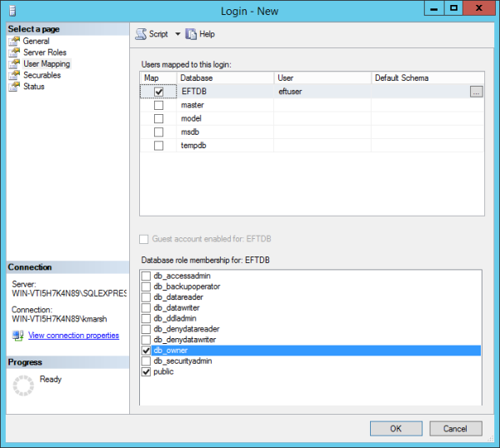Enable the db_datareader role checkbox
Image resolution: width=500 pixels, height=448 pixels.
point(147,297)
